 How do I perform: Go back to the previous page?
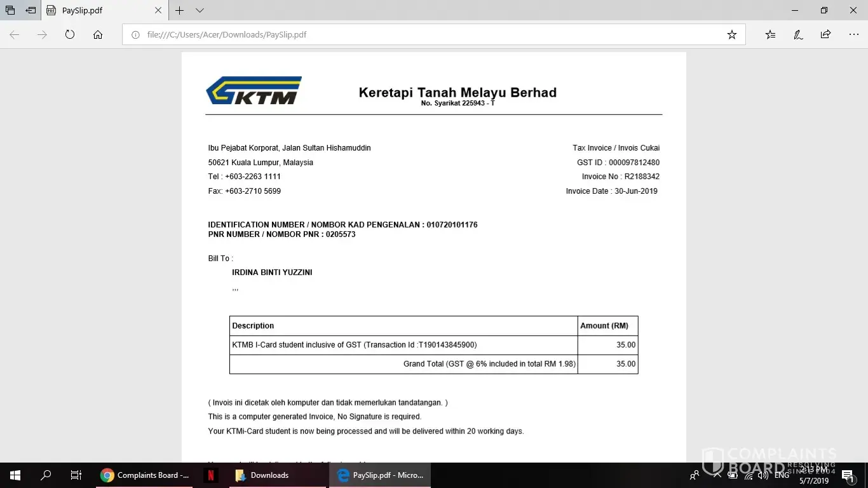click(x=14, y=34)
